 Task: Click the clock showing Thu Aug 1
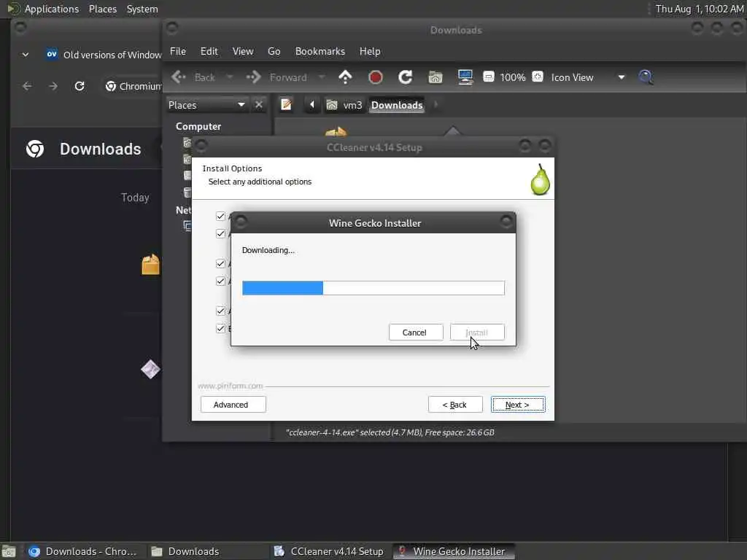[700, 9]
